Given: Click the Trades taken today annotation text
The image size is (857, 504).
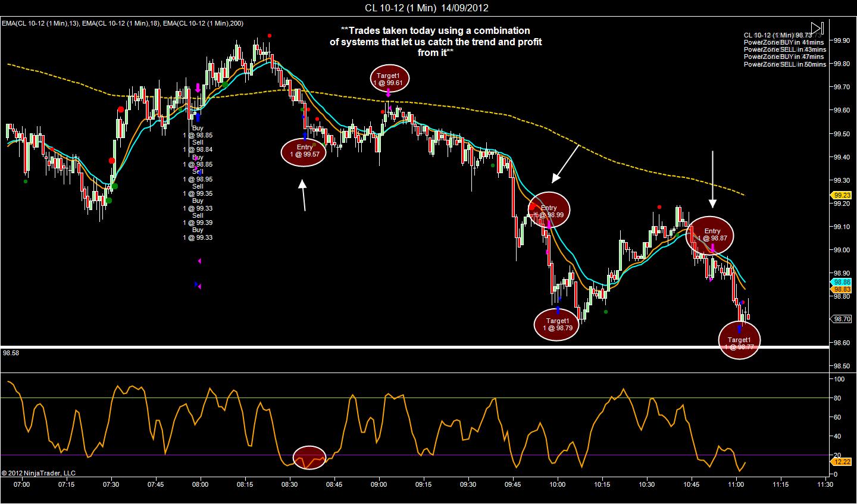Looking at the screenshot, I should coord(436,42).
